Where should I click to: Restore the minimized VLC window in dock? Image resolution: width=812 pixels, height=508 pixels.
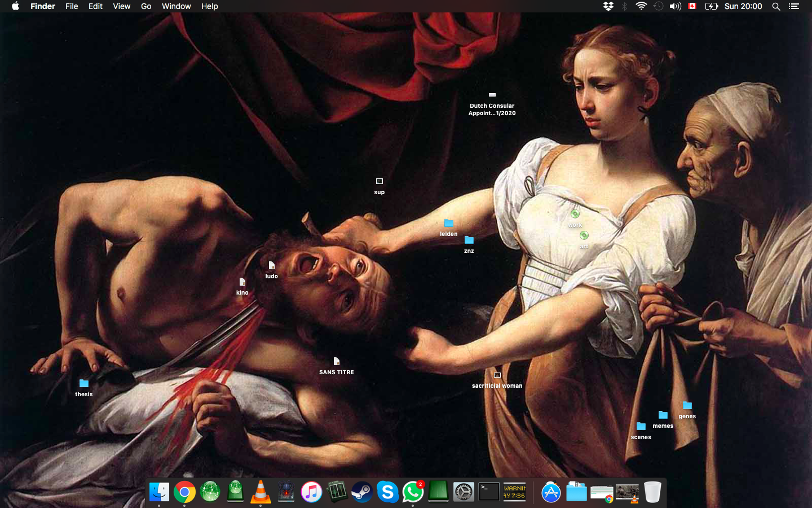coord(627,493)
